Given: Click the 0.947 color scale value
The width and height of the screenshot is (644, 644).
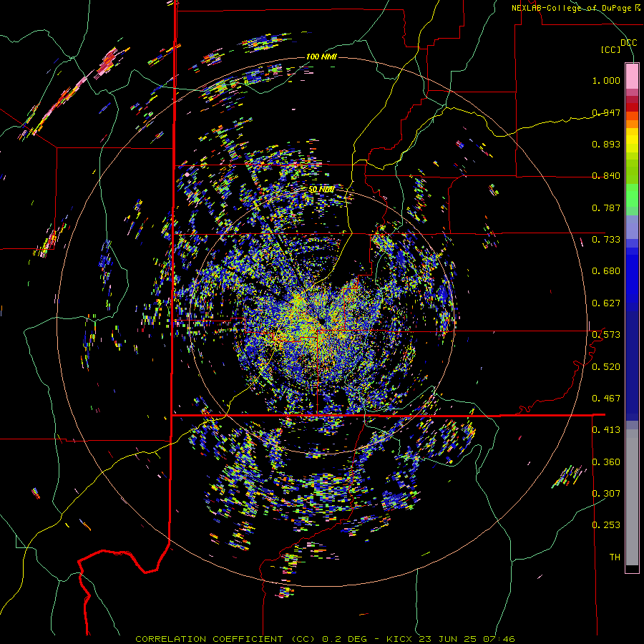Looking at the screenshot, I should 606,112.
